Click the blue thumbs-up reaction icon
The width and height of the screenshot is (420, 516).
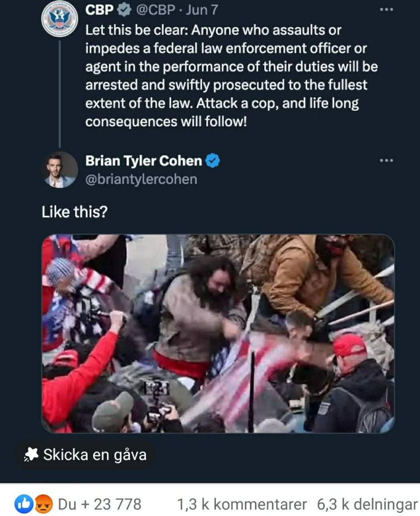tap(23, 504)
